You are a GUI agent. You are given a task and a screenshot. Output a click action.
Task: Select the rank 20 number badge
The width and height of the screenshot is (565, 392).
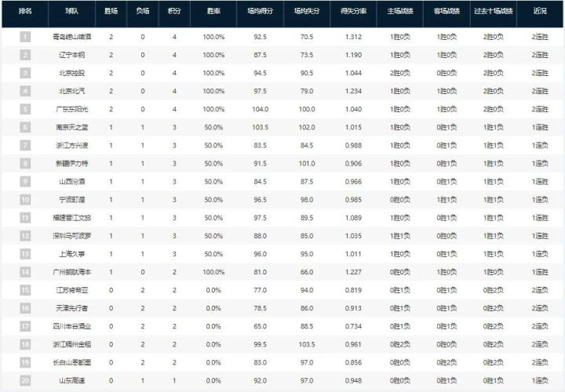point(25,379)
